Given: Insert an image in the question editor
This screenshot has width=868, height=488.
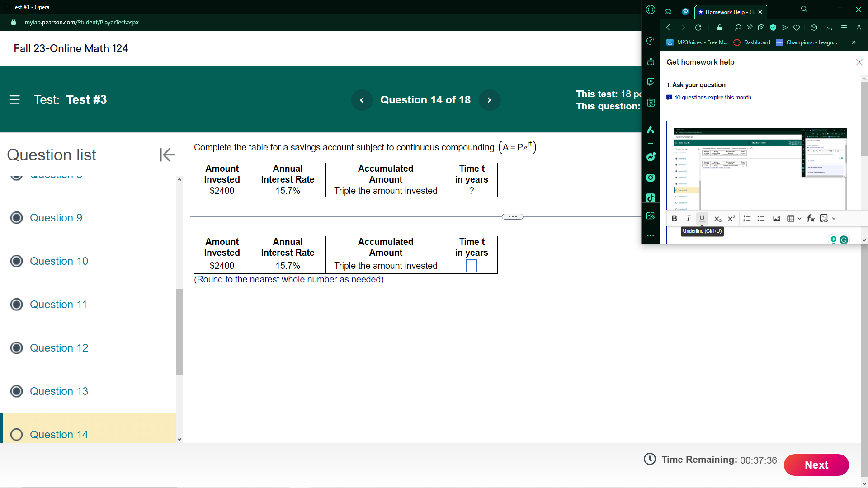Looking at the screenshot, I should [x=777, y=218].
